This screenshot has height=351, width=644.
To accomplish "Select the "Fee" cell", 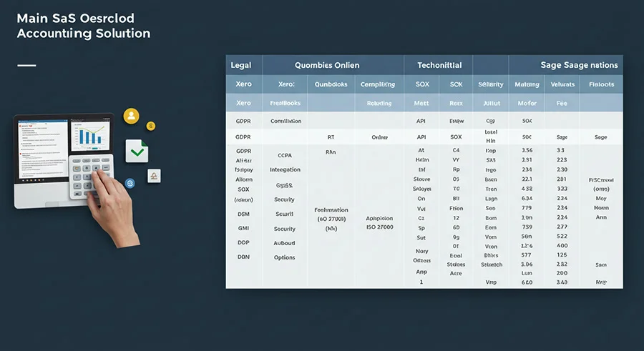I will click(562, 103).
